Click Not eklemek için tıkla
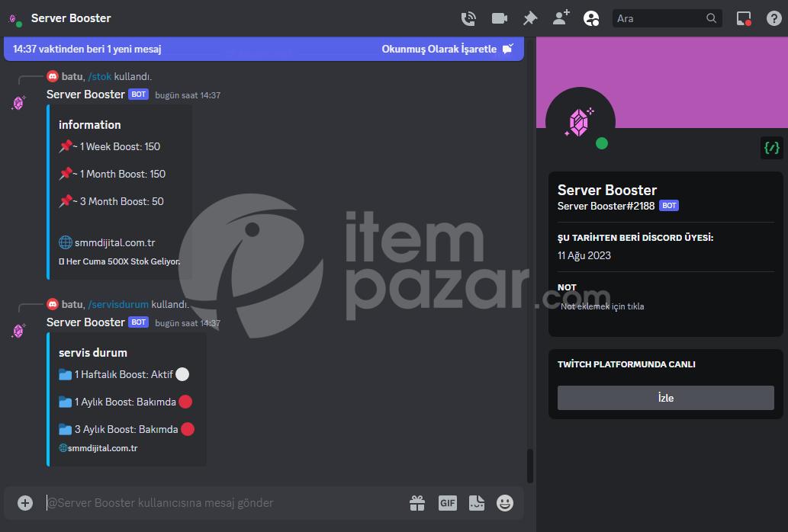 pos(602,306)
